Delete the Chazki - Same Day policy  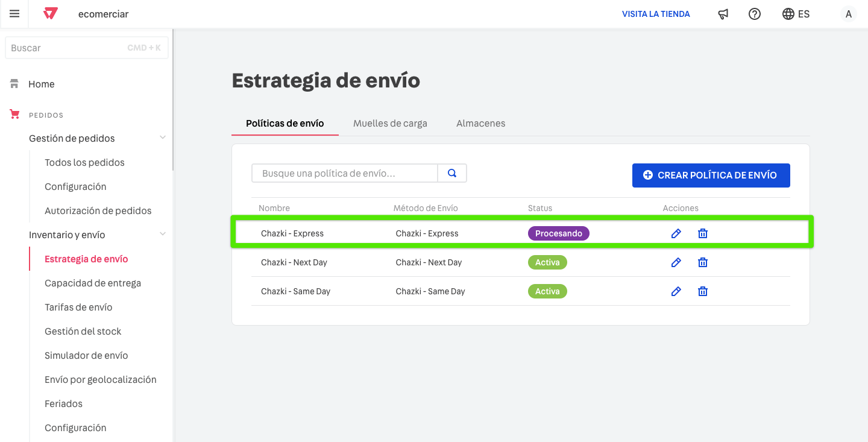coord(703,291)
